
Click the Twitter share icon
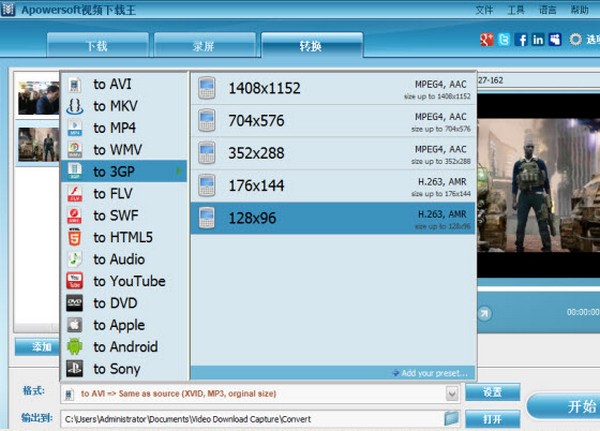504,40
